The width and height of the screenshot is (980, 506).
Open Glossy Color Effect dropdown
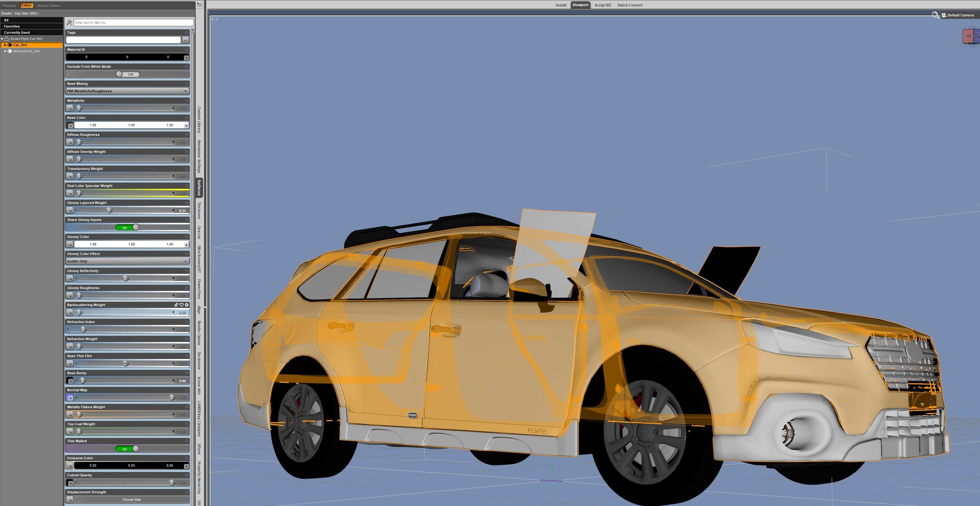point(127,261)
